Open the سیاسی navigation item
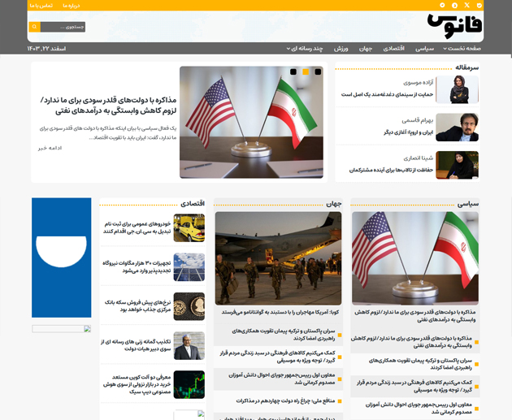512x420 pixels. [x=424, y=49]
